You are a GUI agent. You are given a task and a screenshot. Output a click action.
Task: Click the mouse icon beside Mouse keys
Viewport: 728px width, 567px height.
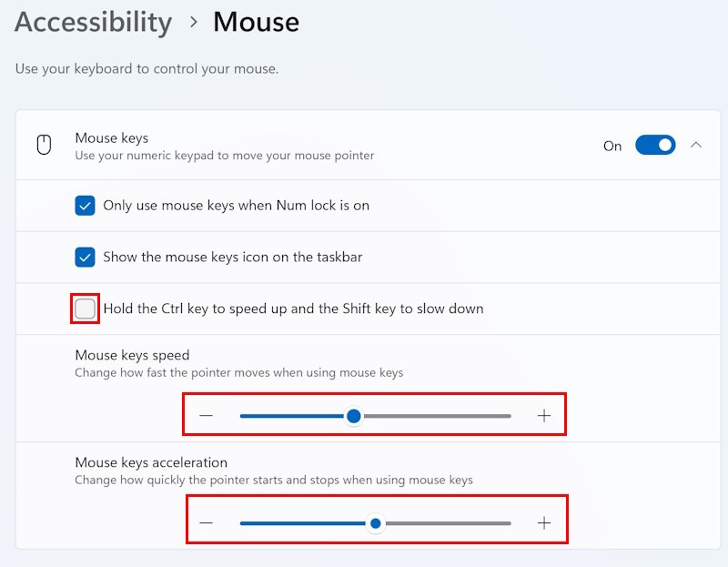click(44, 146)
